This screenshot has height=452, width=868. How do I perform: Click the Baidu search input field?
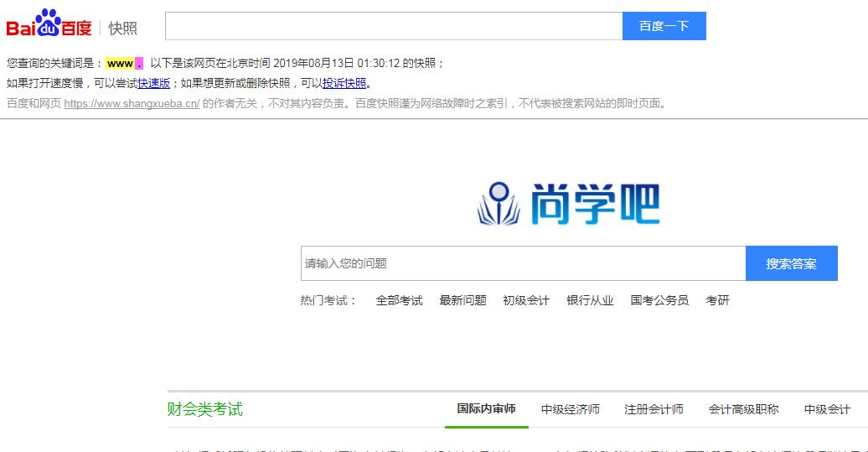[x=394, y=26]
